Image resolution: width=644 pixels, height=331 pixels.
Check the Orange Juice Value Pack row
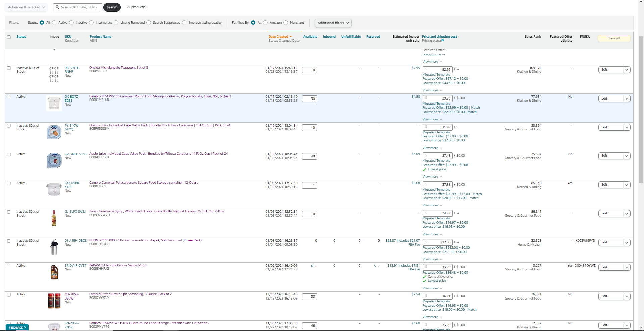coord(9,126)
